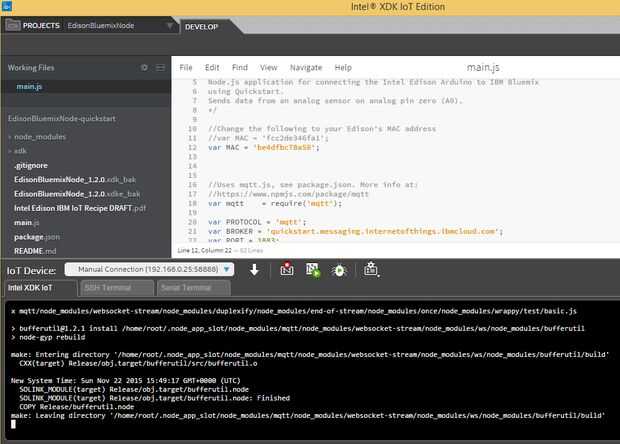
Task: Open the View menu
Action: (268, 68)
